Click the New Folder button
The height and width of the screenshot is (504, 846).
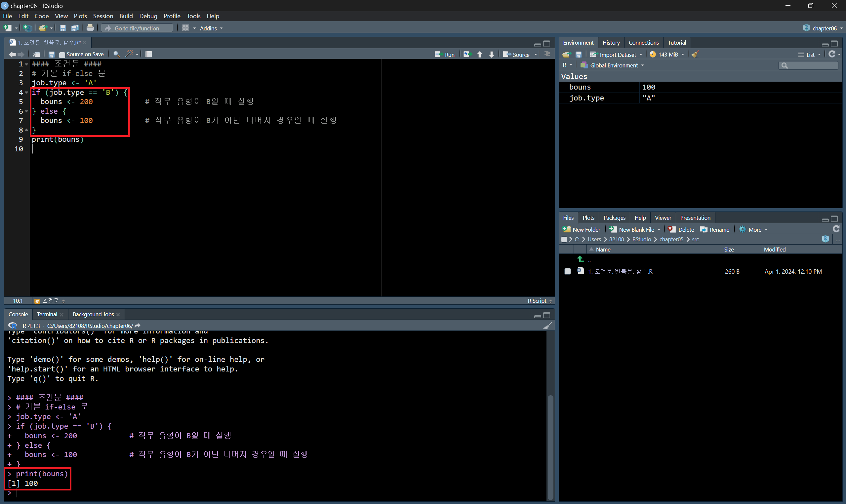pos(582,230)
